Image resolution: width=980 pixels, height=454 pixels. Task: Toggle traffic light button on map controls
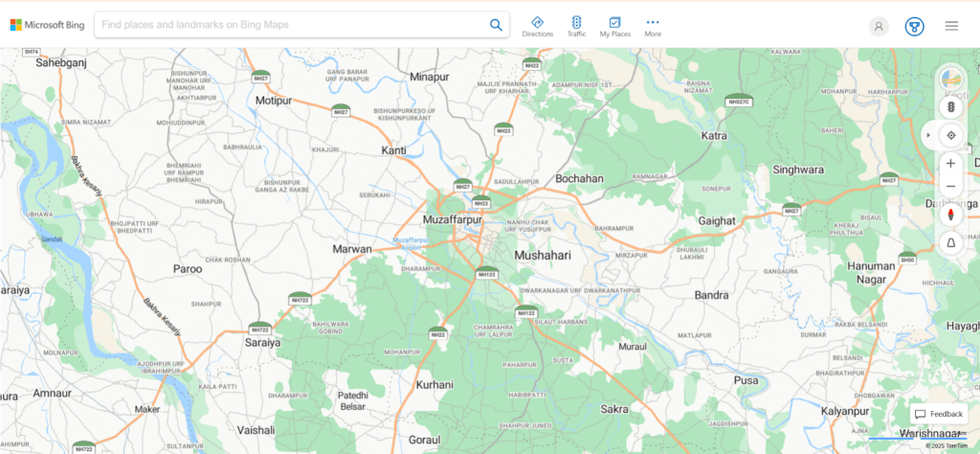tap(951, 107)
